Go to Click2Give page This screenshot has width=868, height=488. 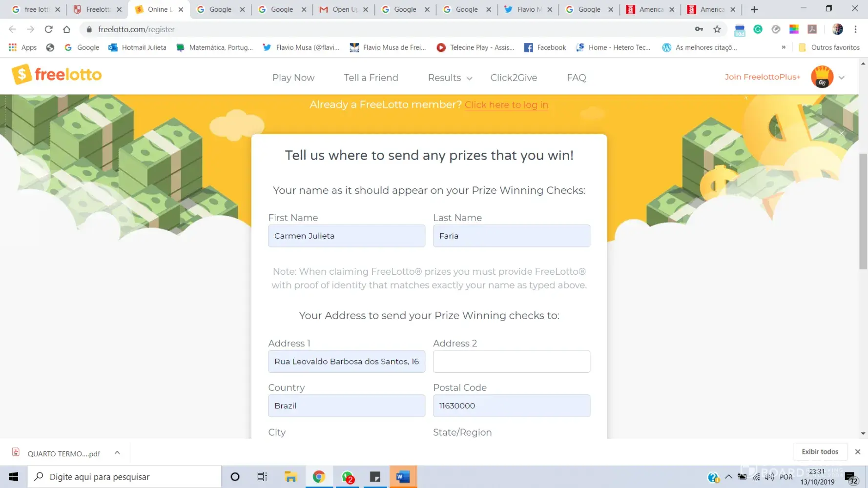(514, 78)
